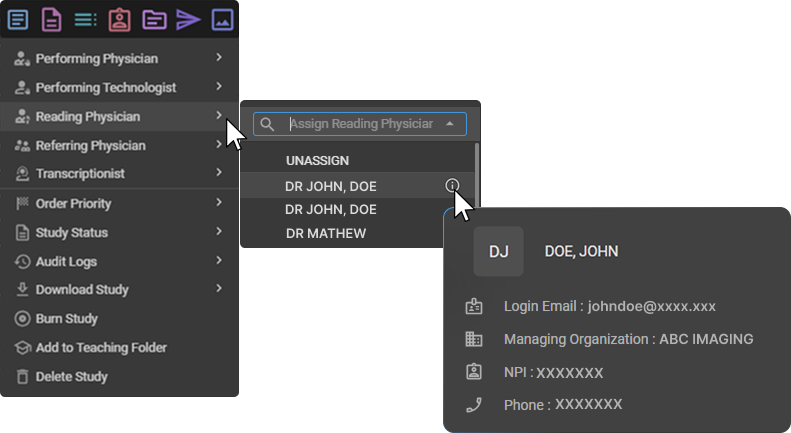Open the Order Priority menu entry
The height and width of the screenshot is (433, 791).
click(x=119, y=203)
